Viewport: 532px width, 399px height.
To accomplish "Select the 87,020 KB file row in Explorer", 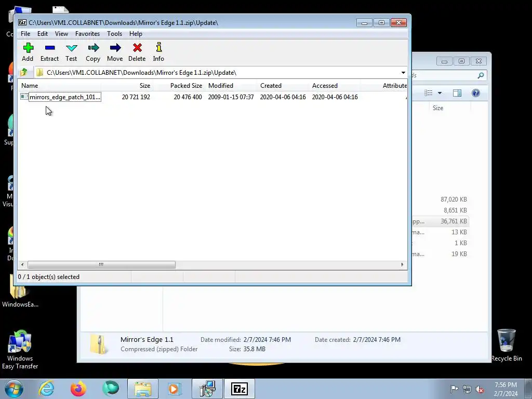I will pos(441,199).
